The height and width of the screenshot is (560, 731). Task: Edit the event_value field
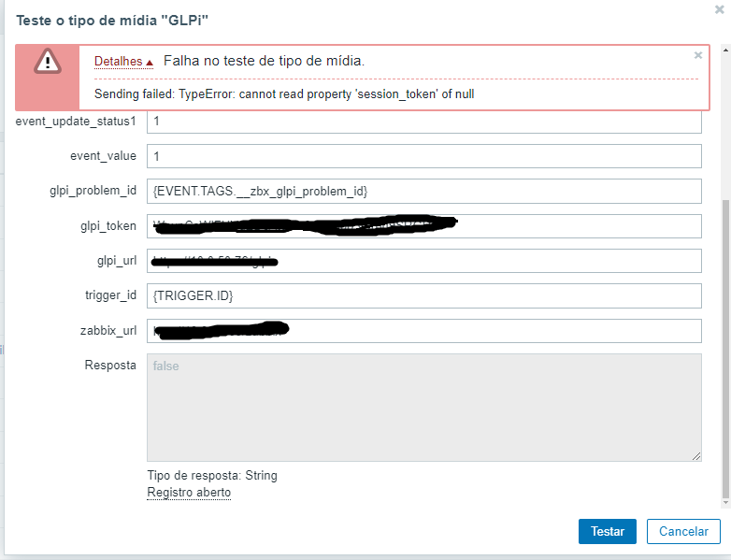[x=423, y=156]
